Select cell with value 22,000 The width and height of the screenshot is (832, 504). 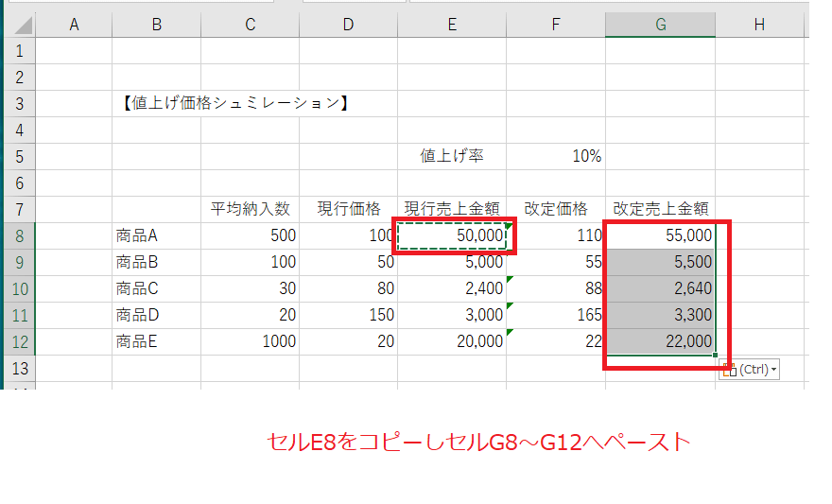pyautogui.click(x=660, y=341)
